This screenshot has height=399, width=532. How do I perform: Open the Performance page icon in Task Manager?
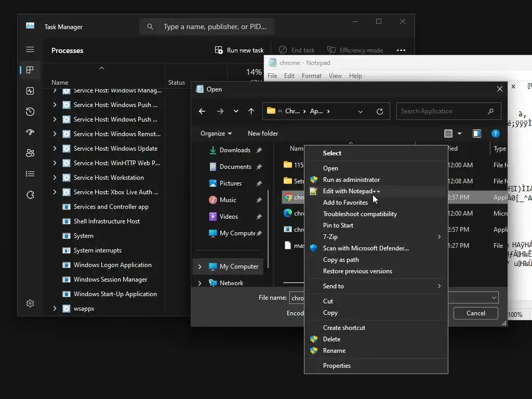pyautogui.click(x=30, y=91)
